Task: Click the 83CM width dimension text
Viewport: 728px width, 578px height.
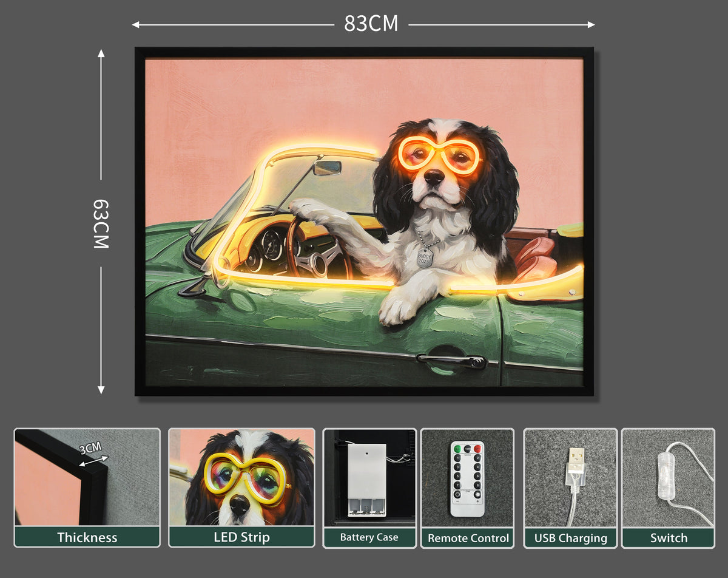Action: point(371,24)
